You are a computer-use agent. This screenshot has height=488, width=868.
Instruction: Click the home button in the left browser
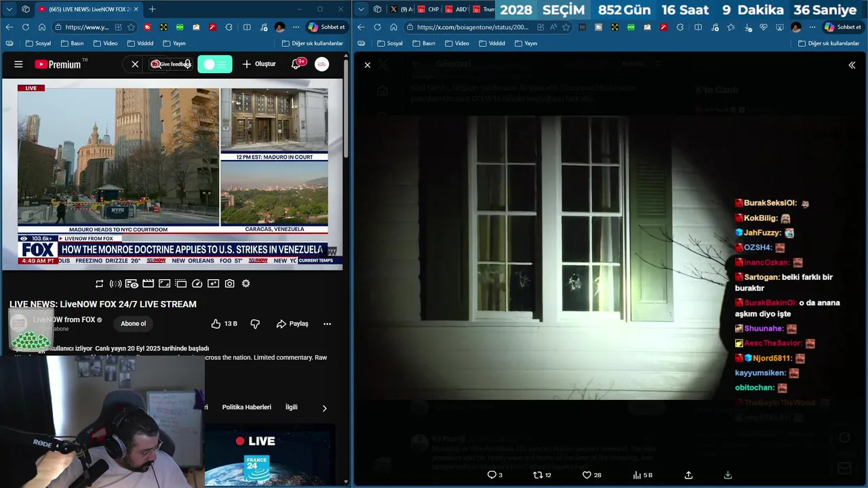(x=41, y=27)
